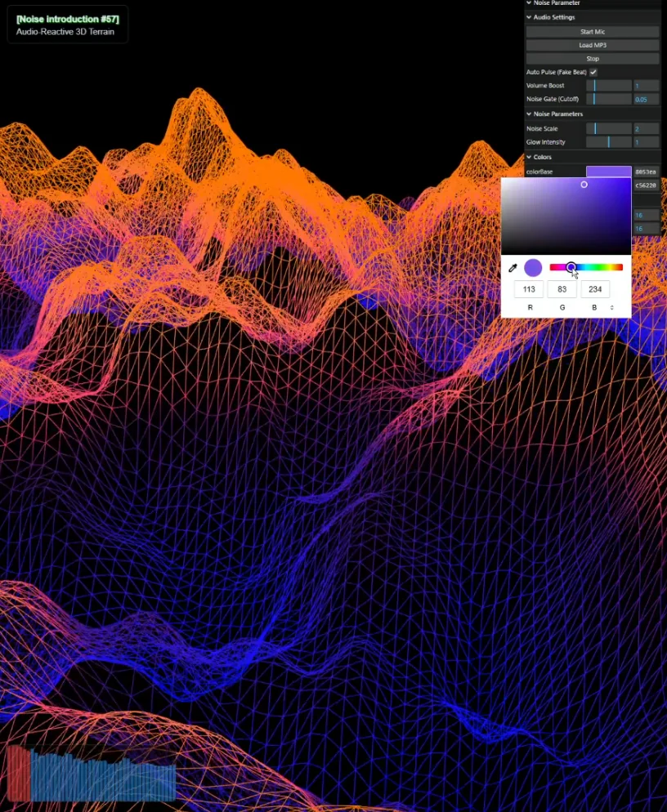Click the Noise Scale slider track
This screenshot has width=667, height=812.
tap(608, 129)
